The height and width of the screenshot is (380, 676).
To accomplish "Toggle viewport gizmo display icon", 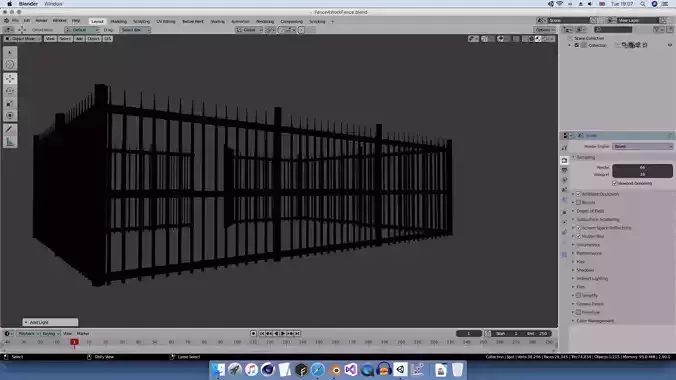I will pos(485,39).
